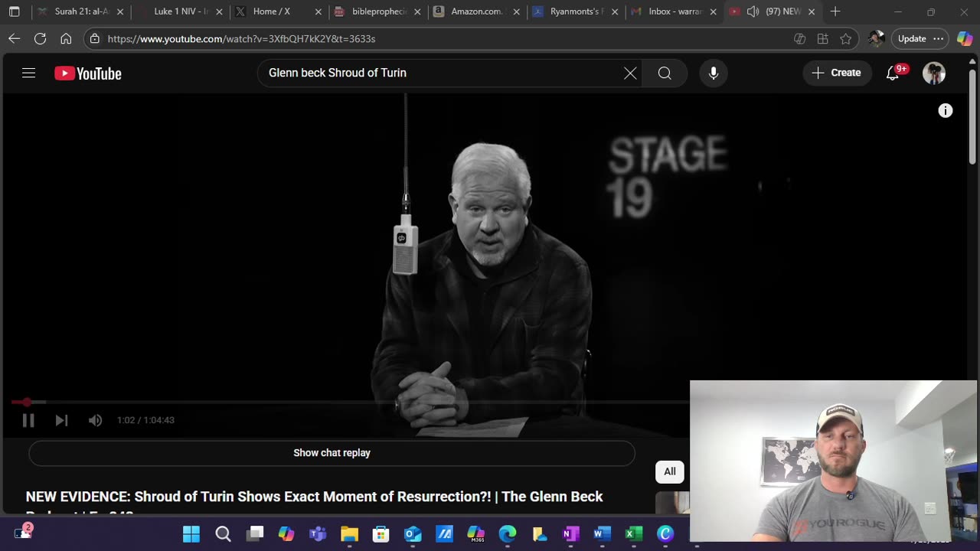Skip to next video
Screen dimensions: 980x551
point(61,420)
